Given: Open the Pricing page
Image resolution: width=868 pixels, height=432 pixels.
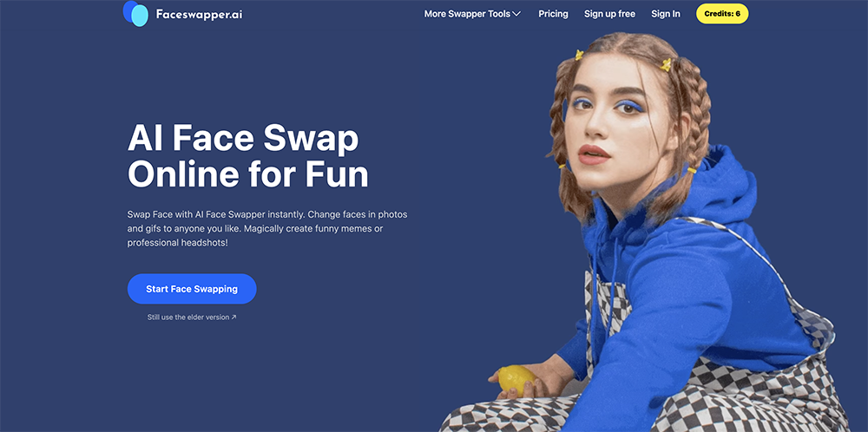Looking at the screenshot, I should coord(553,14).
